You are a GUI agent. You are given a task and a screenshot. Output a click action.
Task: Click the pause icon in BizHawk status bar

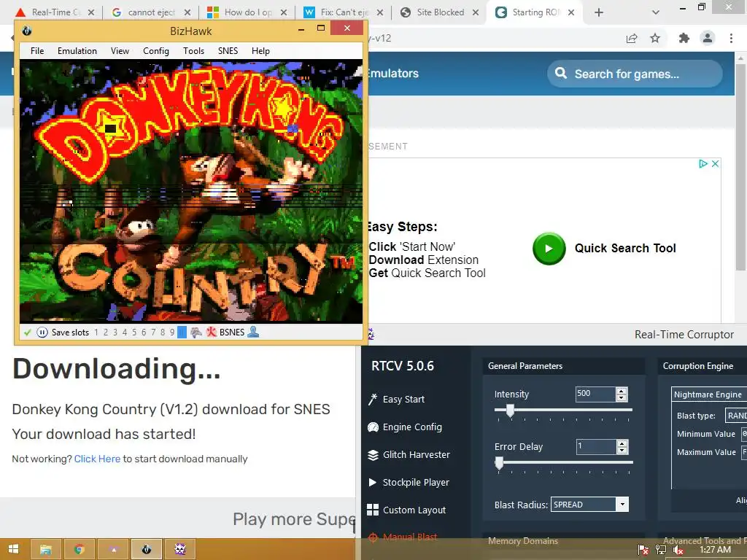tap(42, 332)
